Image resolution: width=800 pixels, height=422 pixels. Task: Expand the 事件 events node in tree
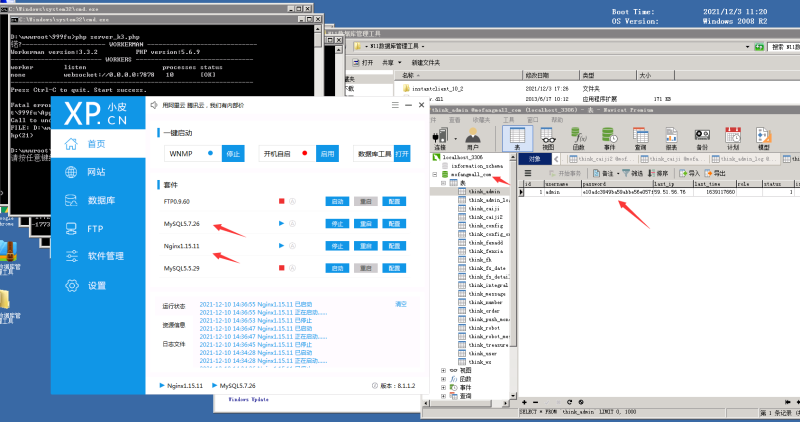(x=443, y=388)
